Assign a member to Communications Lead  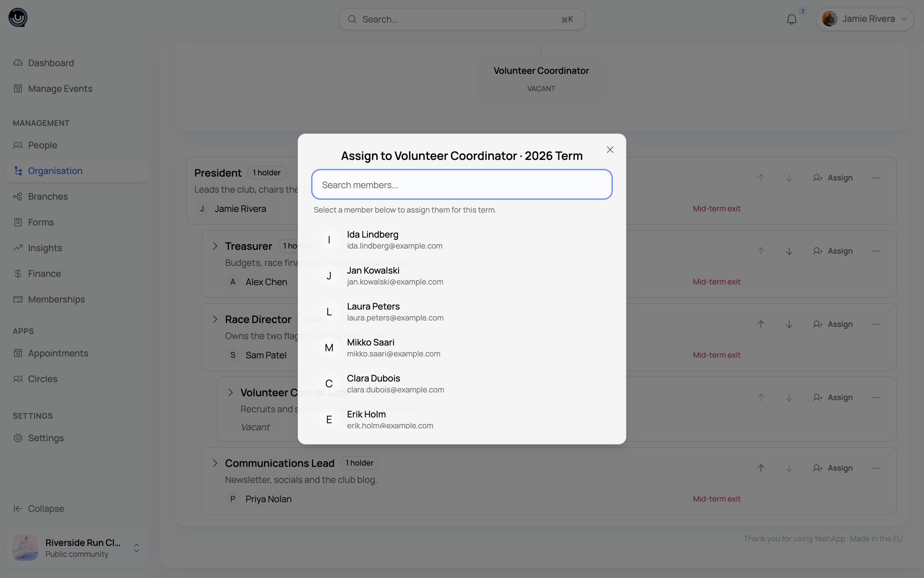tap(833, 468)
